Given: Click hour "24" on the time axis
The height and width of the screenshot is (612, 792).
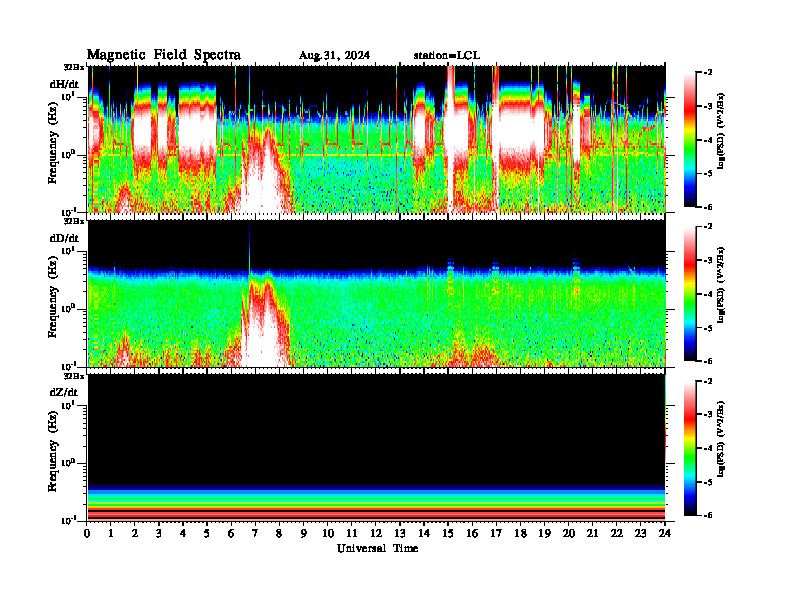Looking at the screenshot, I should (x=665, y=533).
